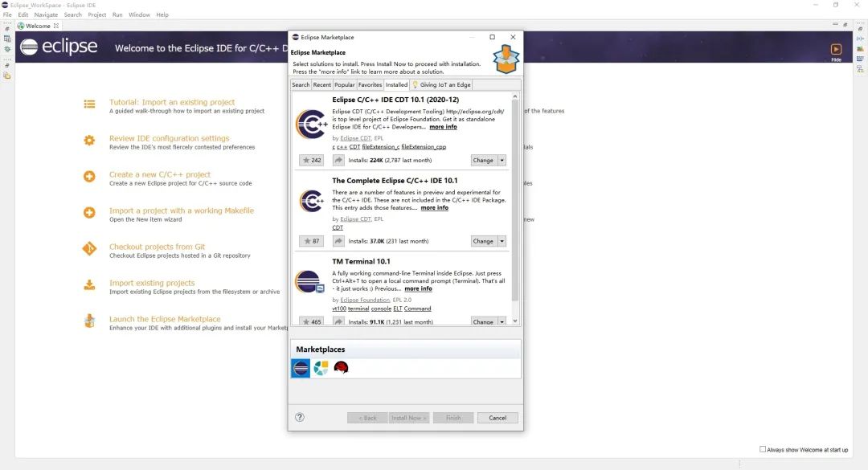The image size is (868, 470).
Task: Click the gear view icon in left trim
Action: (x=7, y=49)
